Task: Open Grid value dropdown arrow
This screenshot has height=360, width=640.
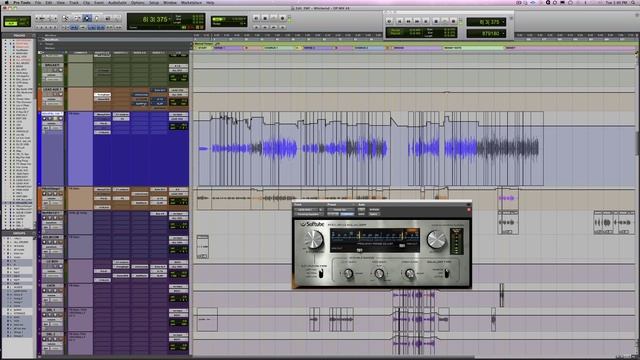Action: 244,19
